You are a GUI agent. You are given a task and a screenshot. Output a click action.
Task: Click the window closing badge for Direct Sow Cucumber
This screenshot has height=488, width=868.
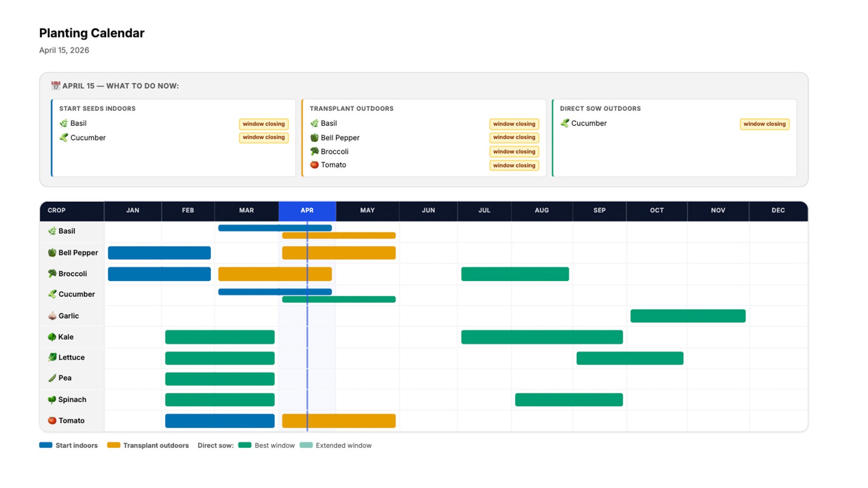(x=764, y=124)
